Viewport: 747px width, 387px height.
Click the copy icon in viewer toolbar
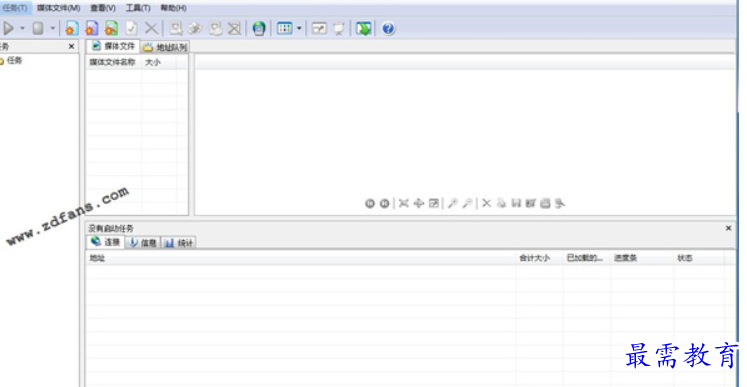tap(501, 204)
